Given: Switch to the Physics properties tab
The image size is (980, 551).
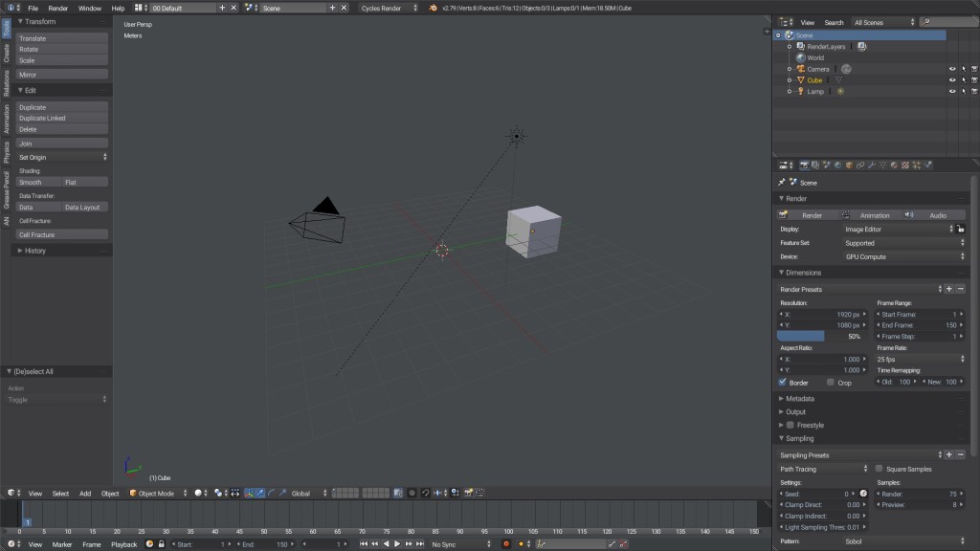Looking at the screenshot, I should click(928, 164).
